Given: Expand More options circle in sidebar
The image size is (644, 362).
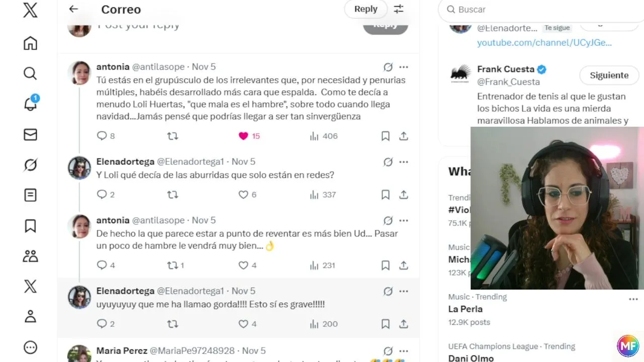Looking at the screenshot, I should coord(30,347).
